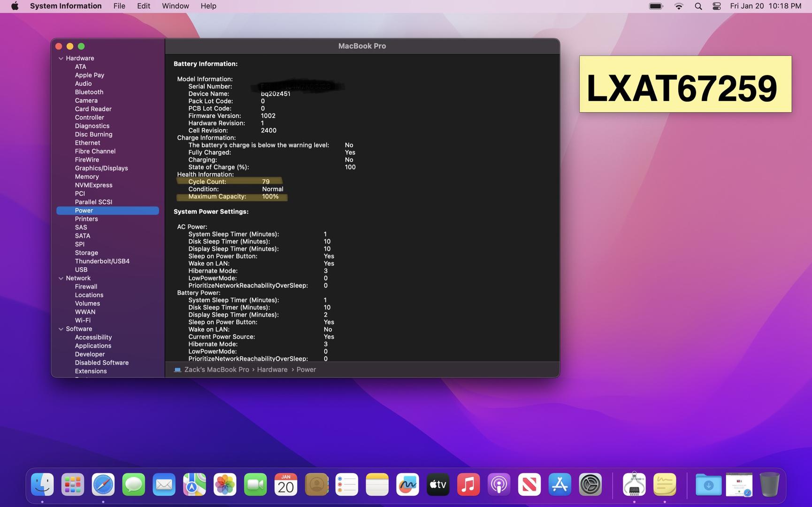Click battery status icon in menu bar

point(656,6)
